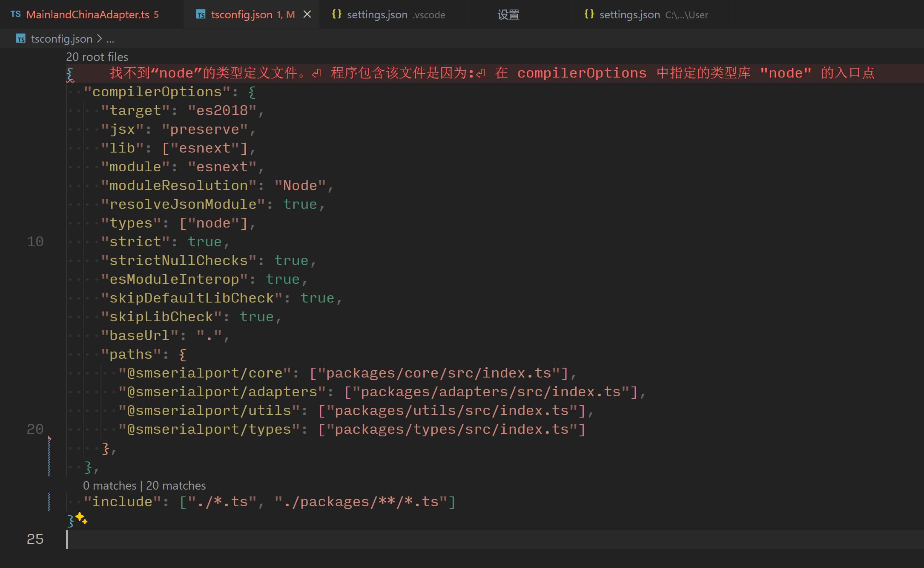Click the MainlandChinaAdapter.ts TS file icon

[16, 14]
